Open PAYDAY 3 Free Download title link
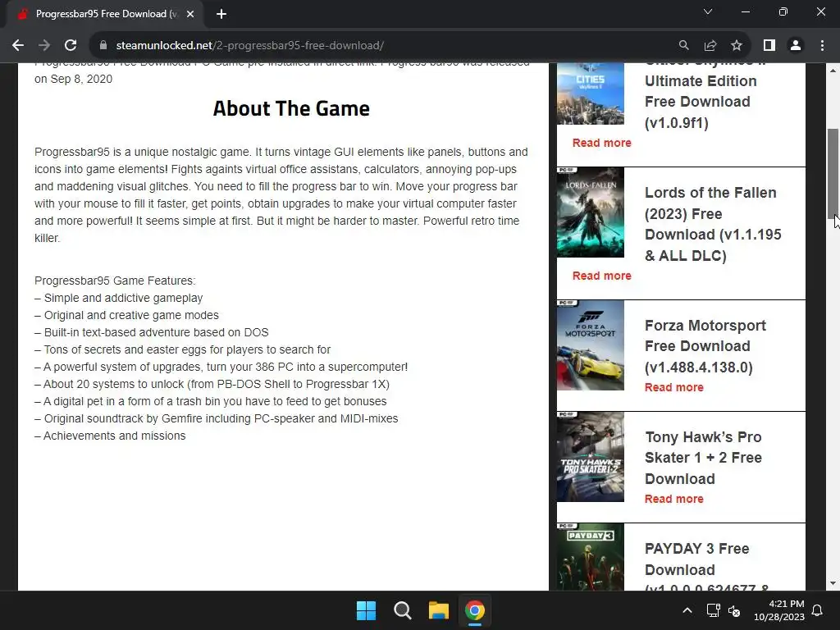Image resolution: width=840 pixels, height=630 pixels. click(x=706, y=564)
